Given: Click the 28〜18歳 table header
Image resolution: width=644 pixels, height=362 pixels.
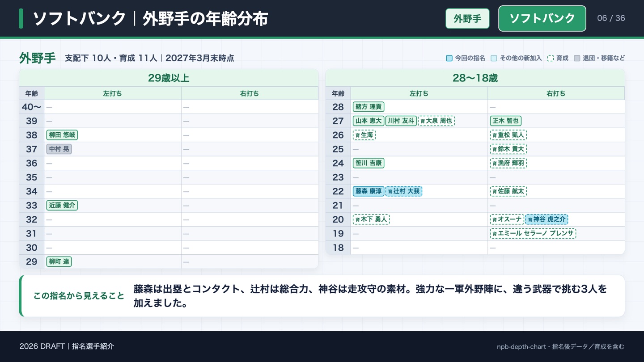Looking at the screenshot, I should tap(475, 78).
